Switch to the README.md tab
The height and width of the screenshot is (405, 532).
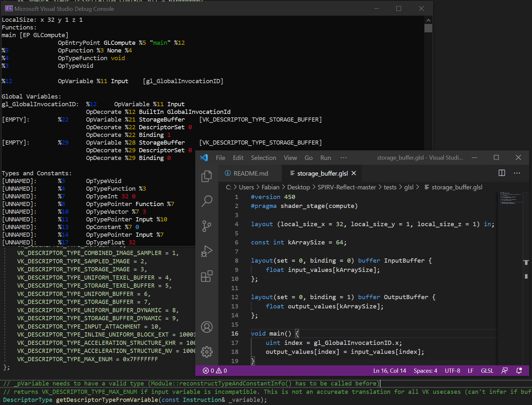pos(250,173)
